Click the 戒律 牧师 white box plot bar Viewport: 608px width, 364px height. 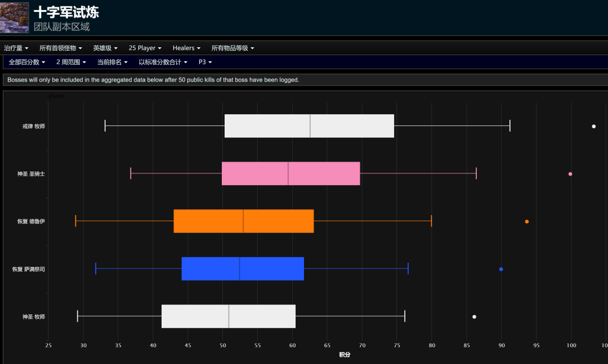click(x=310, y=126)
